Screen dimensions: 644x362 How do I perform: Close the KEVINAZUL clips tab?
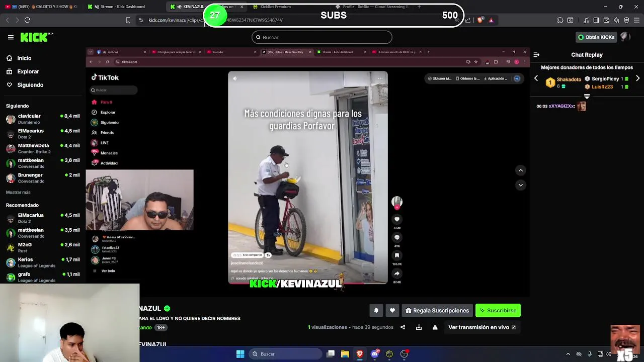coord(242,7)
